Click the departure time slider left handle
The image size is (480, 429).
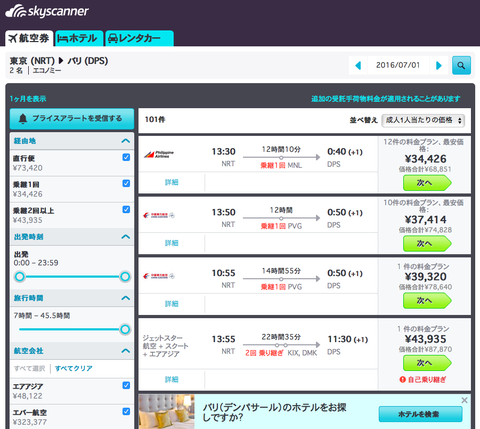click(x=20, y=277)
